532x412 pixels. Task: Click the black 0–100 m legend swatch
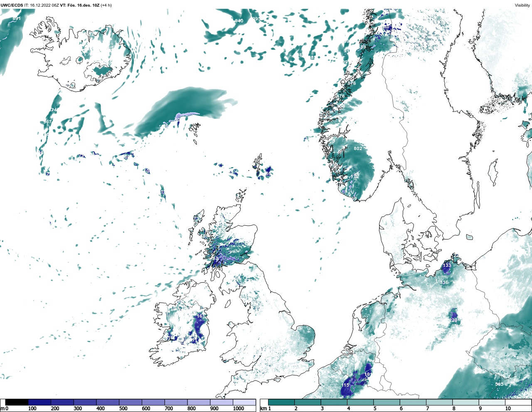(17, 402)
